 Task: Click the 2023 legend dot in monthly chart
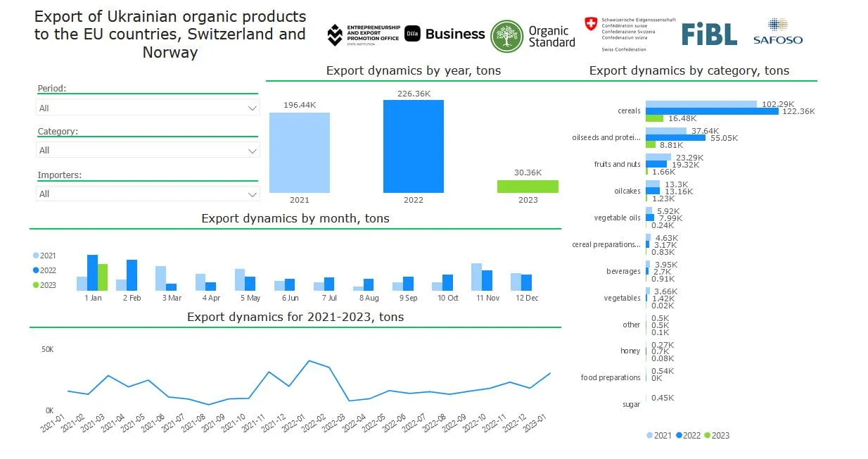coord(37,285)
